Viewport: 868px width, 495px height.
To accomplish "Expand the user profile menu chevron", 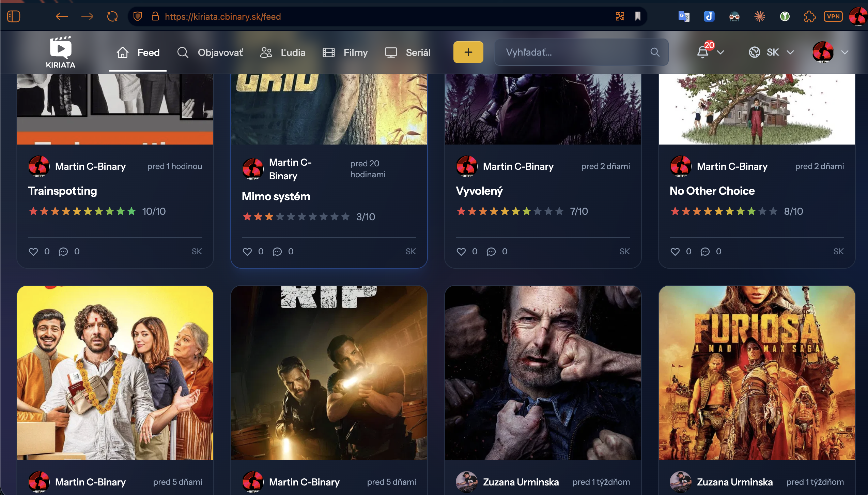I will pos(845,52).
